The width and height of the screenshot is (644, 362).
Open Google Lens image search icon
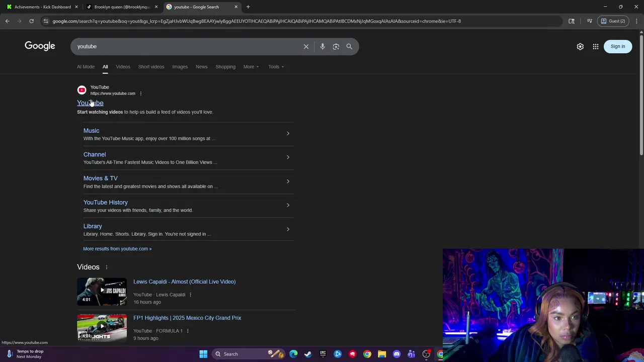tap(336, 46)
